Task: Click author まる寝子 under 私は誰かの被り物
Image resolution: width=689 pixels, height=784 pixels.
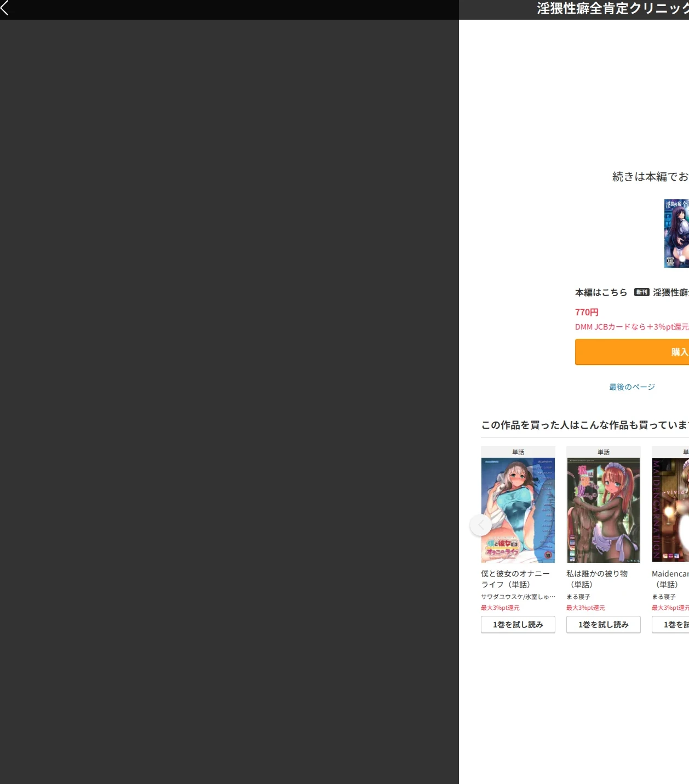Action: 578,597
